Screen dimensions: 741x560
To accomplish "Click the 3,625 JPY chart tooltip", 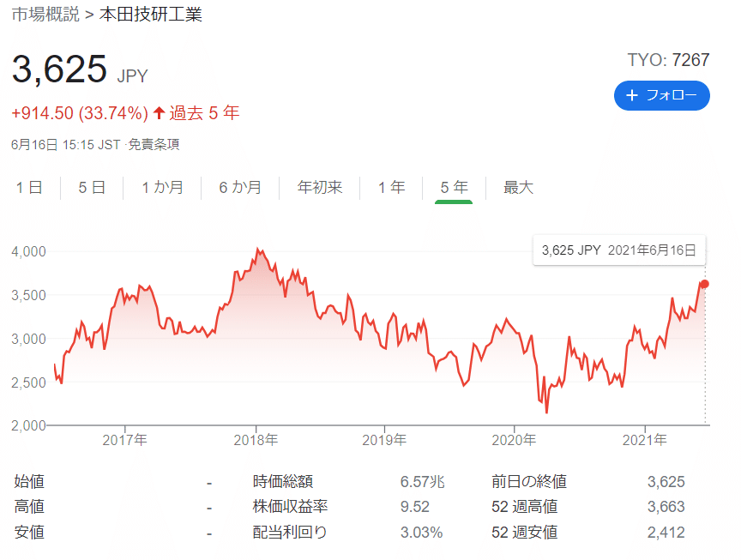I will pyautogui.click(x=619, y=250).
